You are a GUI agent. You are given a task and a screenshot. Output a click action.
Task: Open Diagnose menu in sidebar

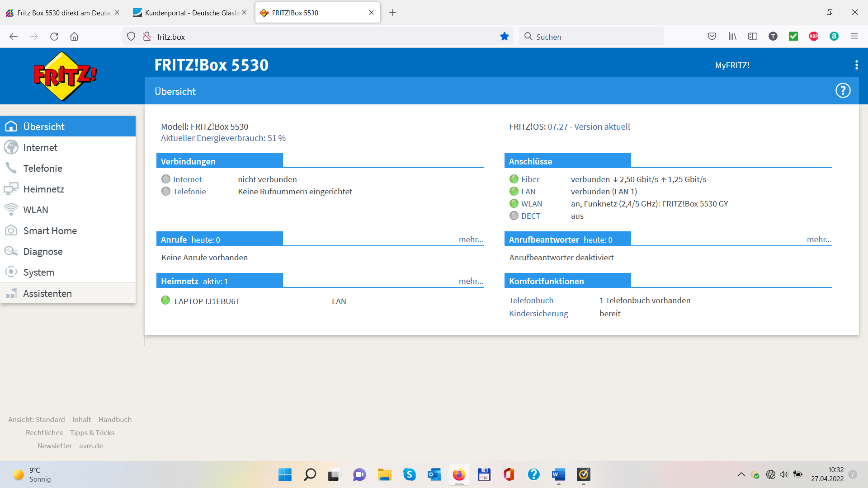(x=68, y=251)
